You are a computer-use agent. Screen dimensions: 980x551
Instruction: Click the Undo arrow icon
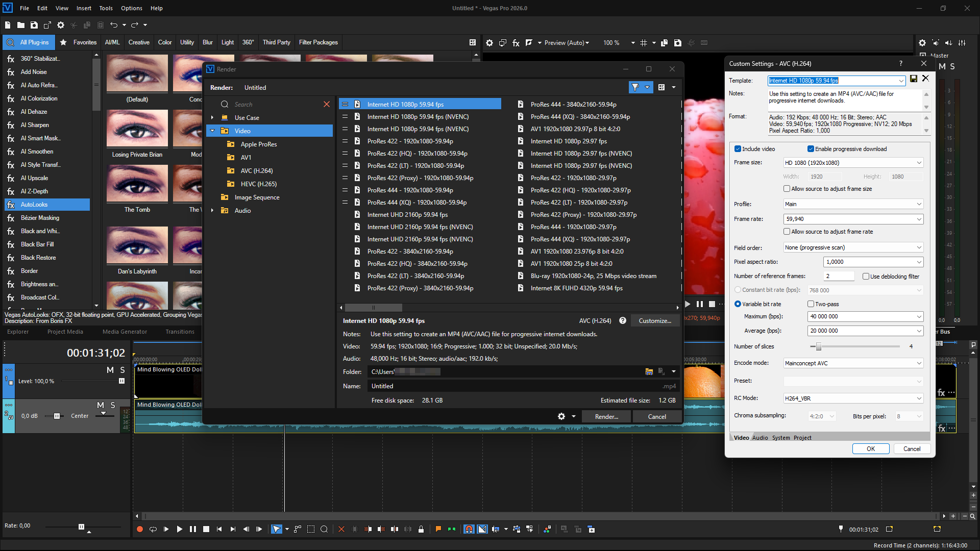(x=114, y=25)
